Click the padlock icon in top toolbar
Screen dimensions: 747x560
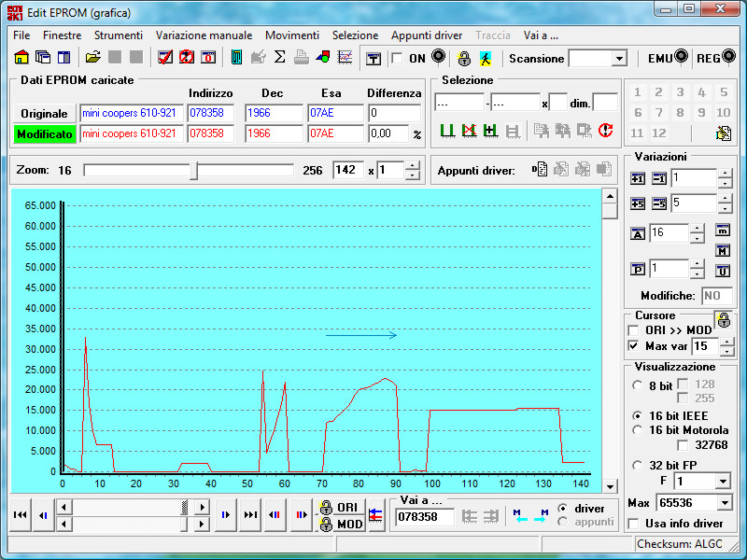point(464,58)
